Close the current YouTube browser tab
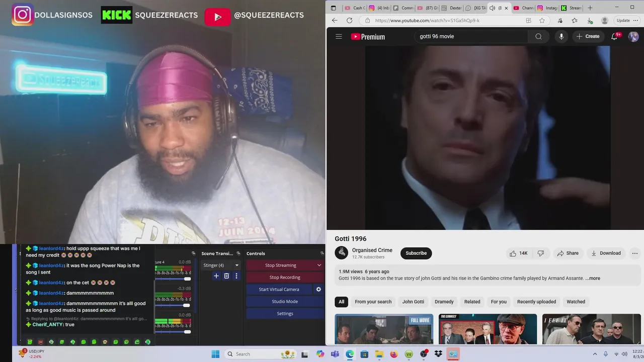The height and width of the screenshot is (362, 644). (506, 8)
